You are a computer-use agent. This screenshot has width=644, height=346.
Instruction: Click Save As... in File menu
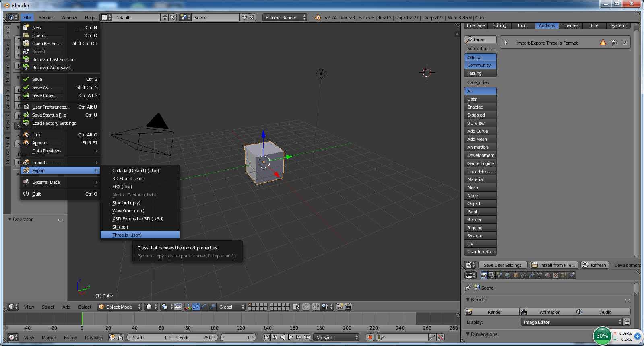click(60, 87)
